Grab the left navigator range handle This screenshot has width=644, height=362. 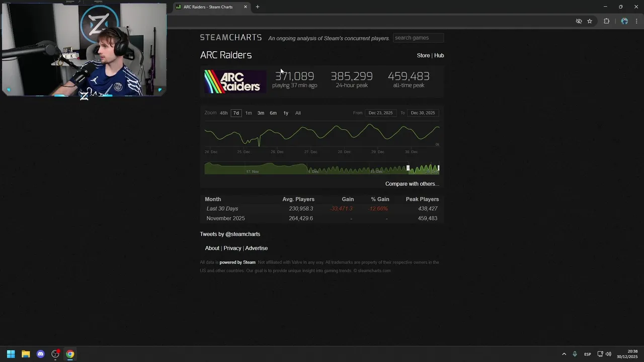tap(408, 168)
